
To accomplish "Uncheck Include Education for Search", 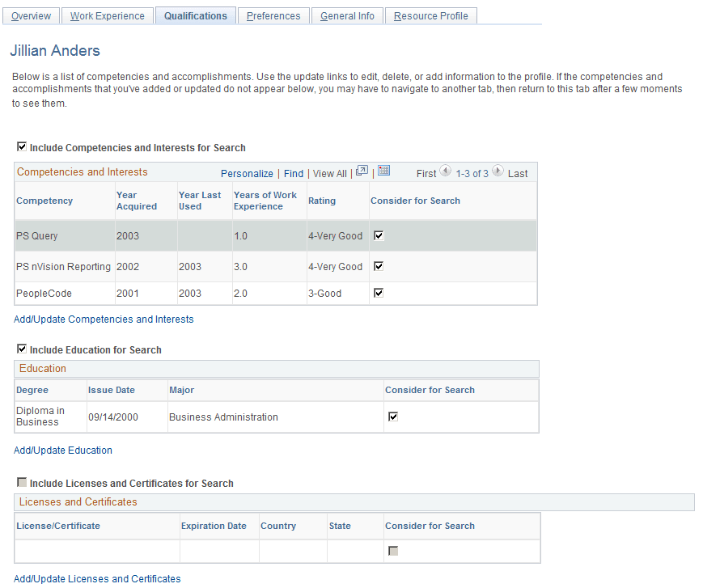I will point(22,349).
